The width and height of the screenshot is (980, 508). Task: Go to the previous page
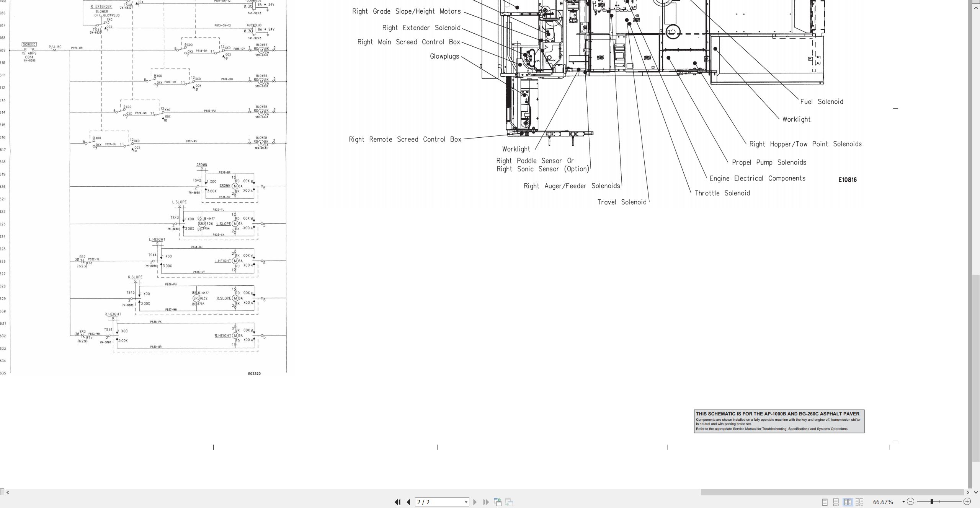click(408, 502)
